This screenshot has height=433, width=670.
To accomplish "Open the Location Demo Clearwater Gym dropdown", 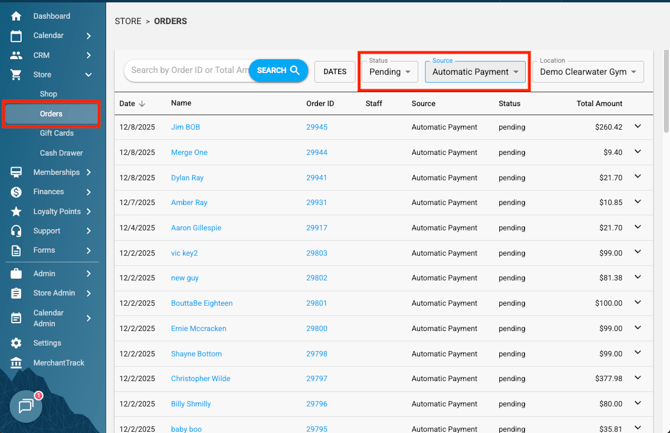I will [x=588, y=72].
